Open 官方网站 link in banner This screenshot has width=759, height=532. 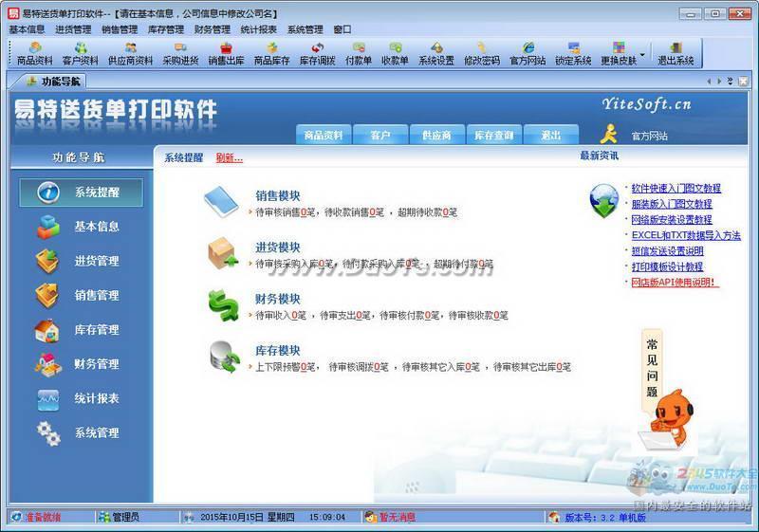pyautogui.click(x=649, y=136)
